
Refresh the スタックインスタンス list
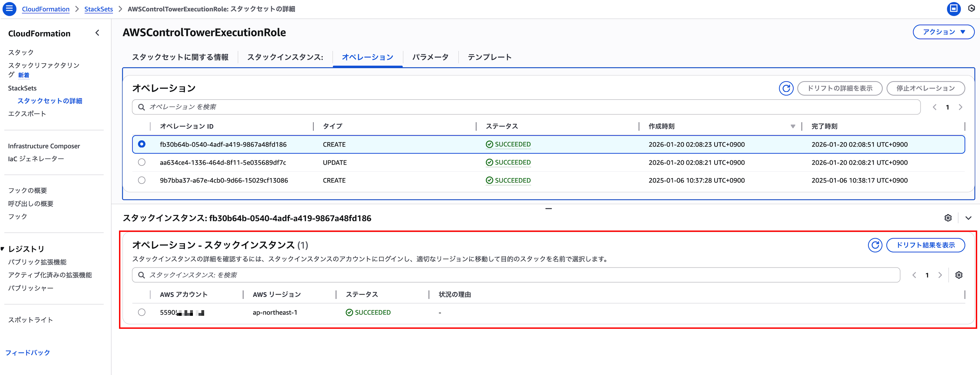click(875, 245)
